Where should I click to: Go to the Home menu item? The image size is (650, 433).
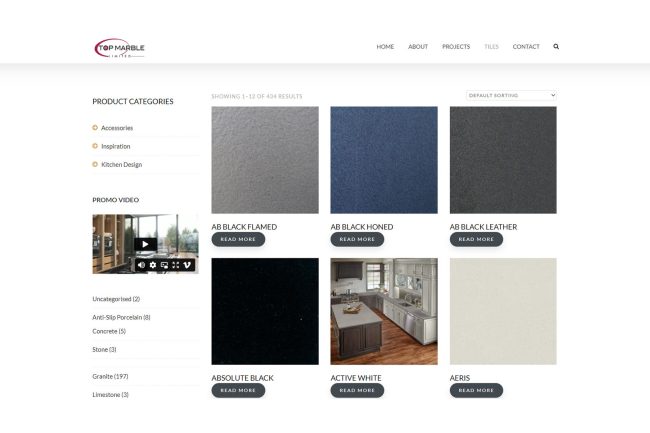[385, 47]
